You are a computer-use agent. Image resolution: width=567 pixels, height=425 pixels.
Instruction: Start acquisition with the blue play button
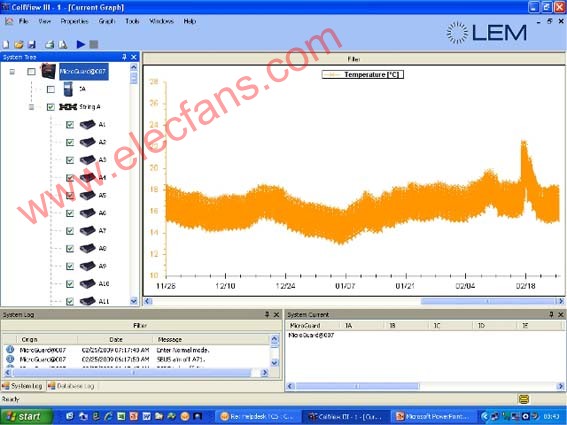(81, 44)
